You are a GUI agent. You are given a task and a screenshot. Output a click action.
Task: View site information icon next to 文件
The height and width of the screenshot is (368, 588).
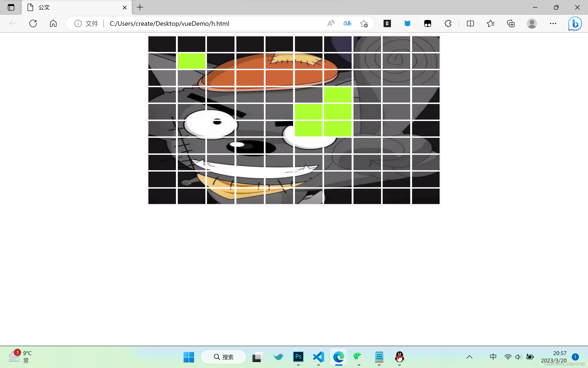78,23
